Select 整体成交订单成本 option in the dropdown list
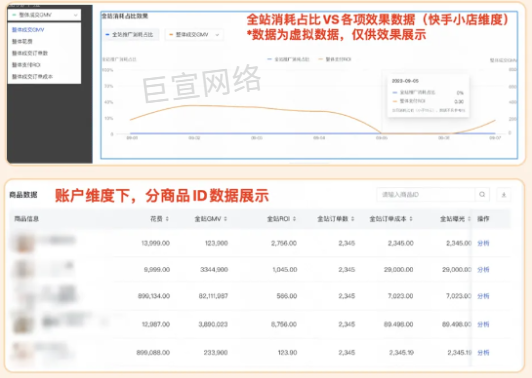 point(32,77)
